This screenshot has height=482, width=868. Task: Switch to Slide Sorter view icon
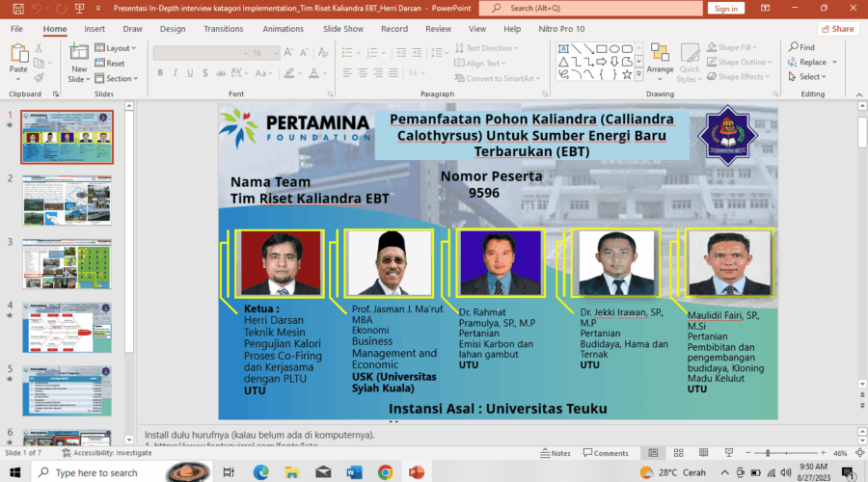(x=678, y=453)
